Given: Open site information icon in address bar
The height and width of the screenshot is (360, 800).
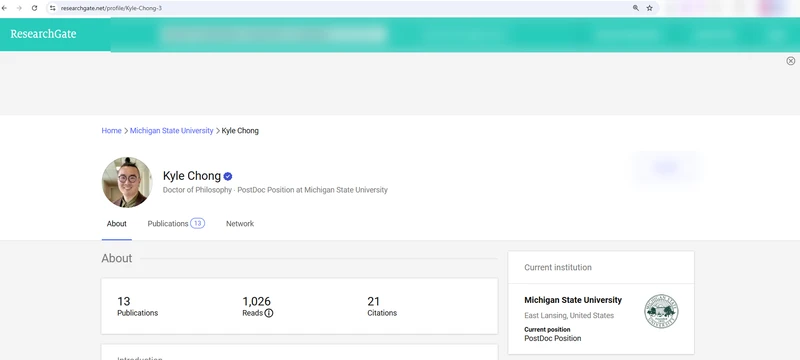Looking at the screenshot, I should pos(52,8).
